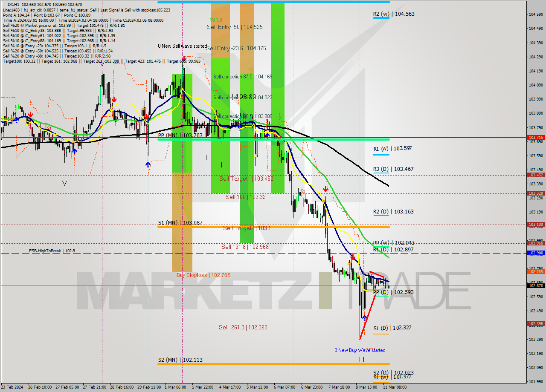Click the '23 Feb 2024' date on time axis
Image resolution: width=546 pixels, height=392 pixels.
(x=12, y=387)
